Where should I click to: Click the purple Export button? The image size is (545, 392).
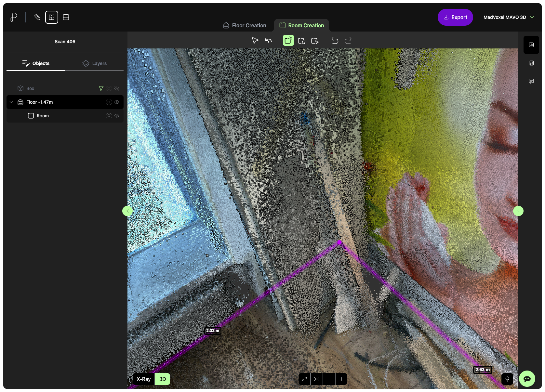coord(455,17)
